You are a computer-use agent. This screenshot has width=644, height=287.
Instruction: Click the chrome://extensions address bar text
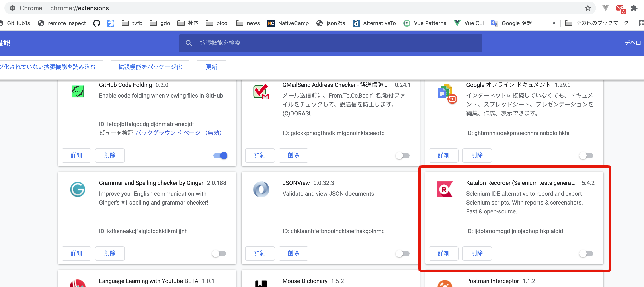click(x=80, y=8)
